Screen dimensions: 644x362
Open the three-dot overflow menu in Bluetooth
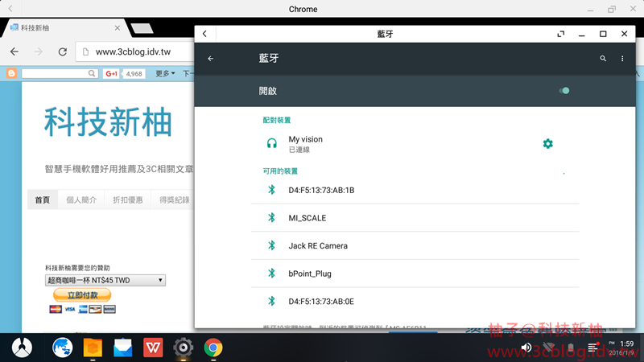(x=622, y=59)
